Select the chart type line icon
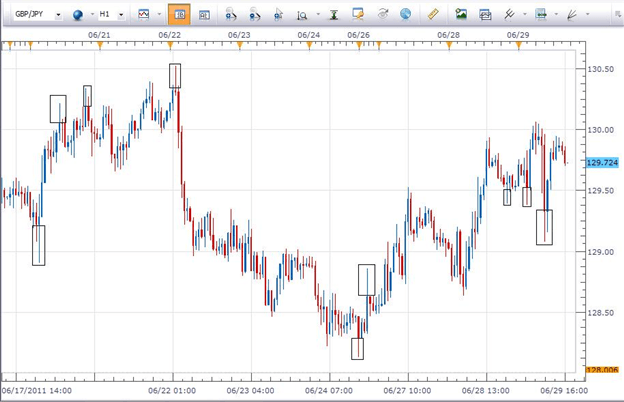 (x=144, y=14)
